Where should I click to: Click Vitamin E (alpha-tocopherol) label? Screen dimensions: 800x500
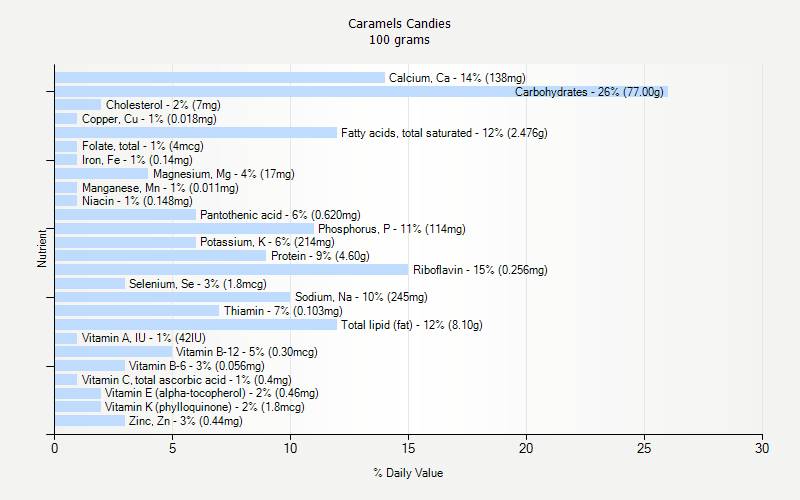click(212, 393)
